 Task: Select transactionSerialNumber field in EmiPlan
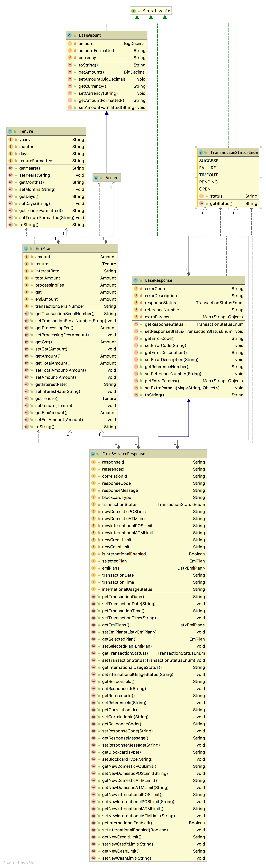coord(70,306)
